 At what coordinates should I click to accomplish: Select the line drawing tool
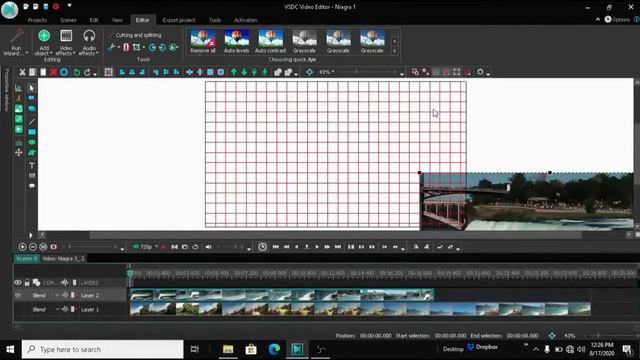[31, 122]
